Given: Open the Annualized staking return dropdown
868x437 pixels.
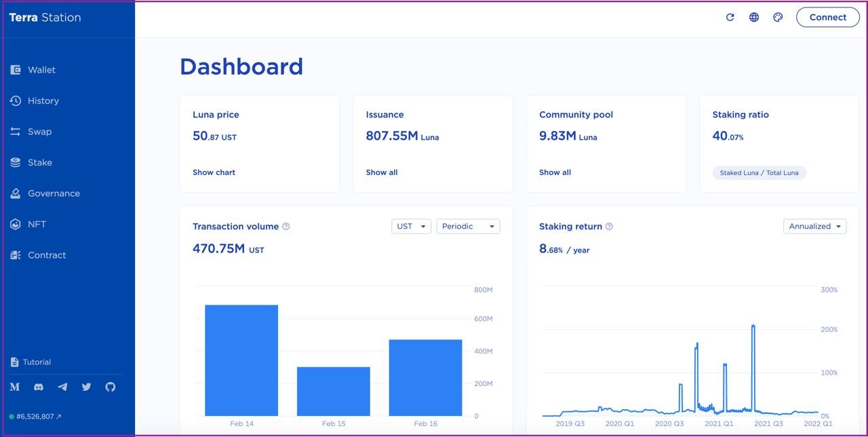Looking at the screenshot, I should (x=814, y=226).
